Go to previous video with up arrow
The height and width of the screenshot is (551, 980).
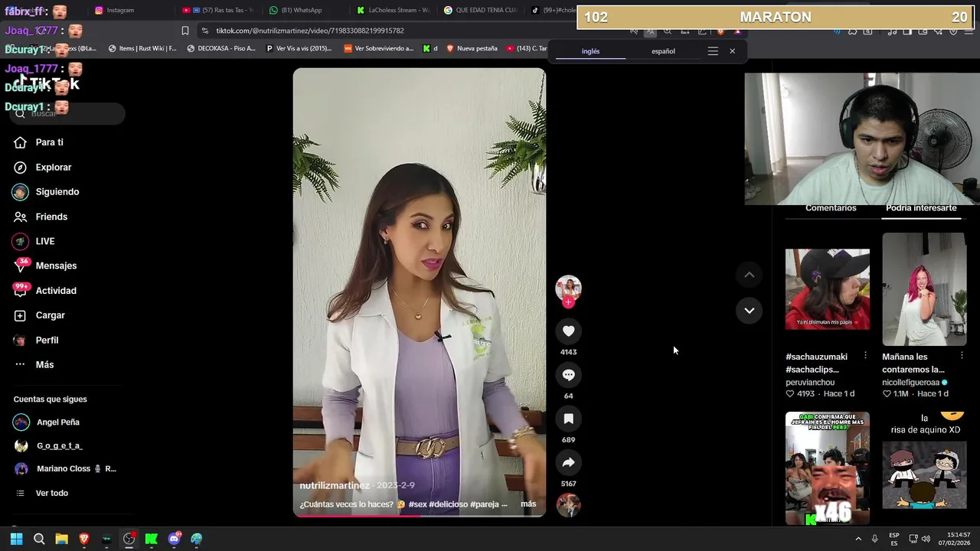tap(750, 275)
